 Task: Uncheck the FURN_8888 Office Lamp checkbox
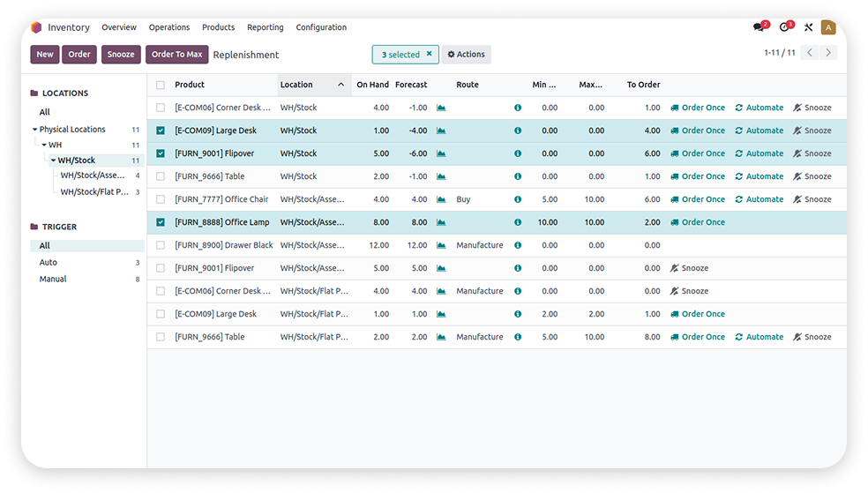tap(161, 222)
